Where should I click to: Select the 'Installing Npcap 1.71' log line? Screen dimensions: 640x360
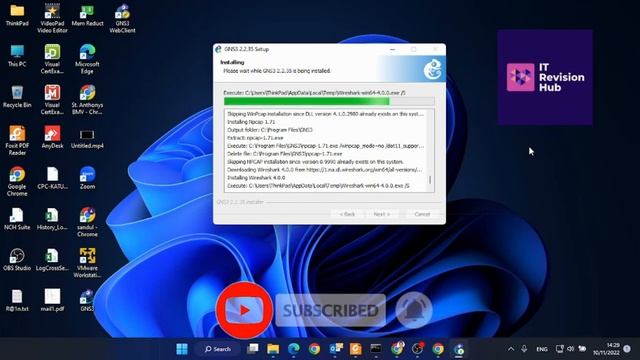(251, 122)
